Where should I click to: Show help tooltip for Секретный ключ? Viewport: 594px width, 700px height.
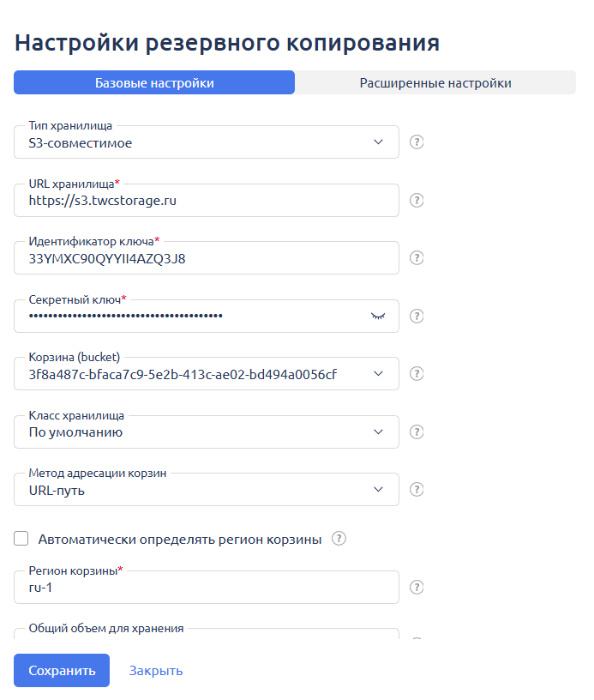coord(417,316)
